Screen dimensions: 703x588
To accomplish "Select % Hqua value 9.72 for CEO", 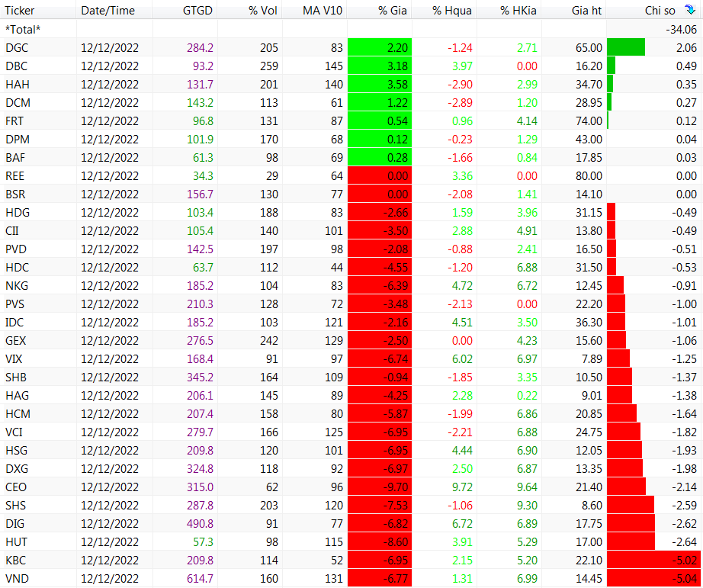I will tap(462, 487).
